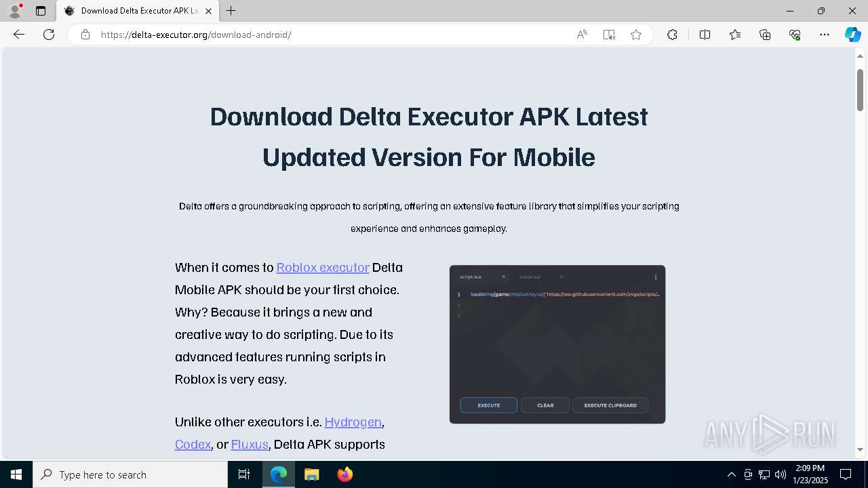868x488 pixels.
Task: Follow the Roblox executor link
Action: pyautogui.click(x=323, y=268)
